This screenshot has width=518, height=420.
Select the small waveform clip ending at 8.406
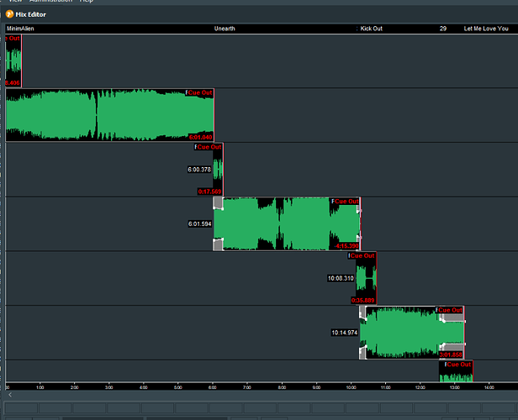coord(13,60)
